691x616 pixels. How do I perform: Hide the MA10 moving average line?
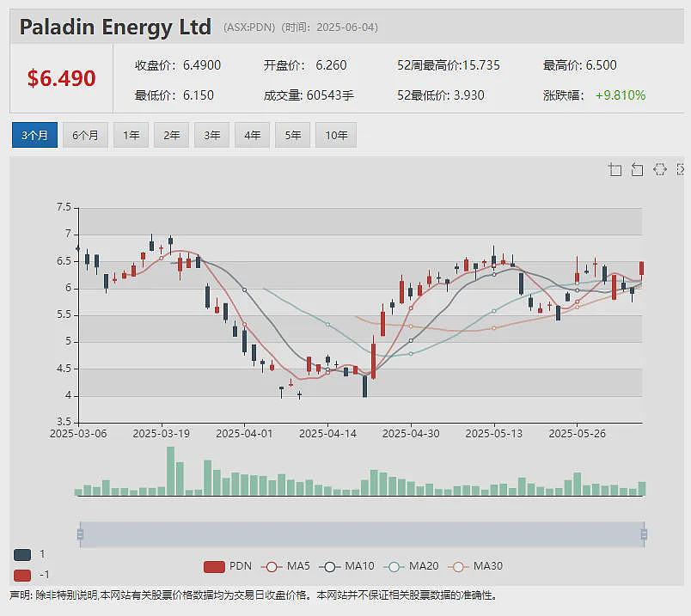(346, 566)
